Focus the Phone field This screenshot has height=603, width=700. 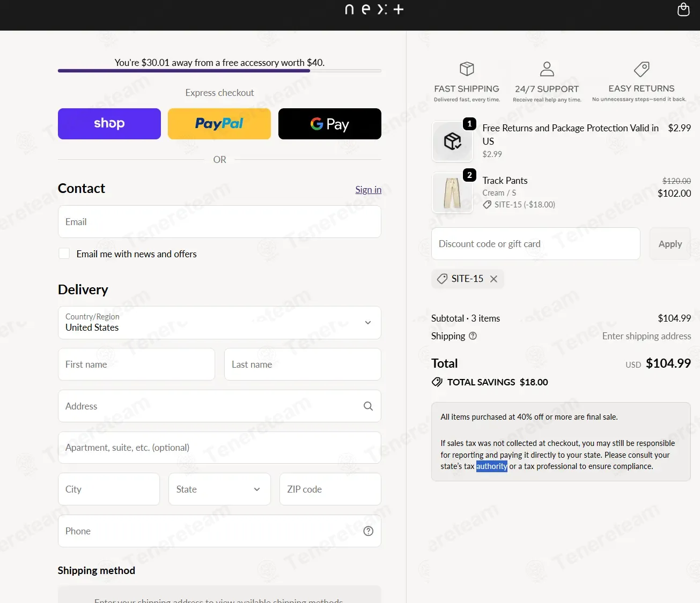tap(219, 531)
